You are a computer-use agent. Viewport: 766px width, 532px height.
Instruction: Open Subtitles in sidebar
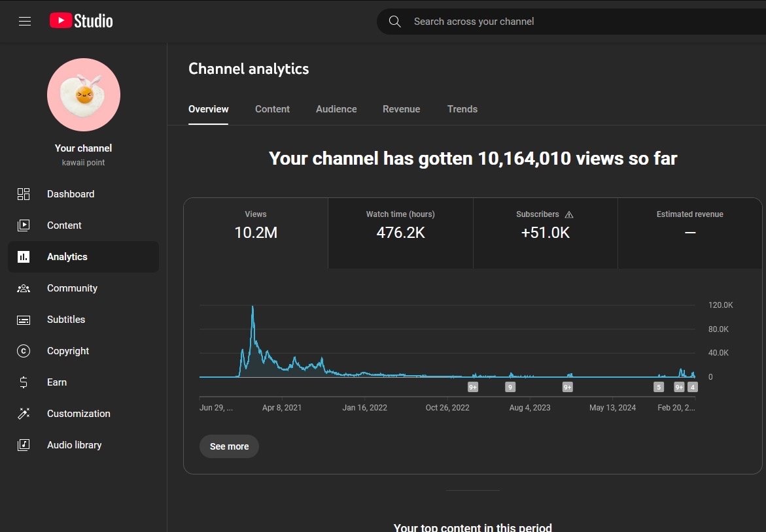(x=66, y=320)
